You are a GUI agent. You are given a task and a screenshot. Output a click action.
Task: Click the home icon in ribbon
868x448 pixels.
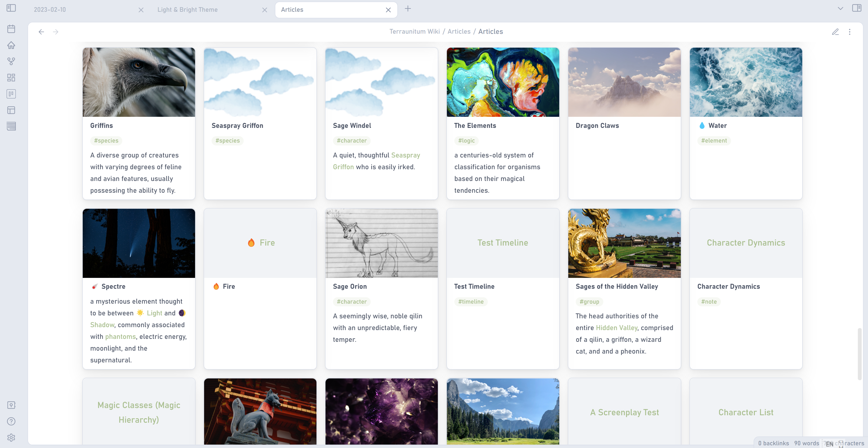[x=11, y=45]
